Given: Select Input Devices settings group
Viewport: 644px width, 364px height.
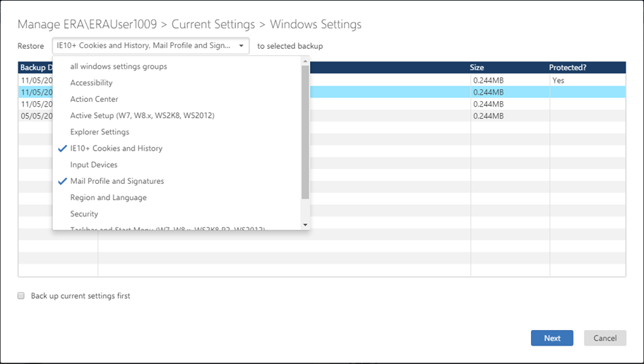Looking at the screenshot, I should tap(94, 165).
